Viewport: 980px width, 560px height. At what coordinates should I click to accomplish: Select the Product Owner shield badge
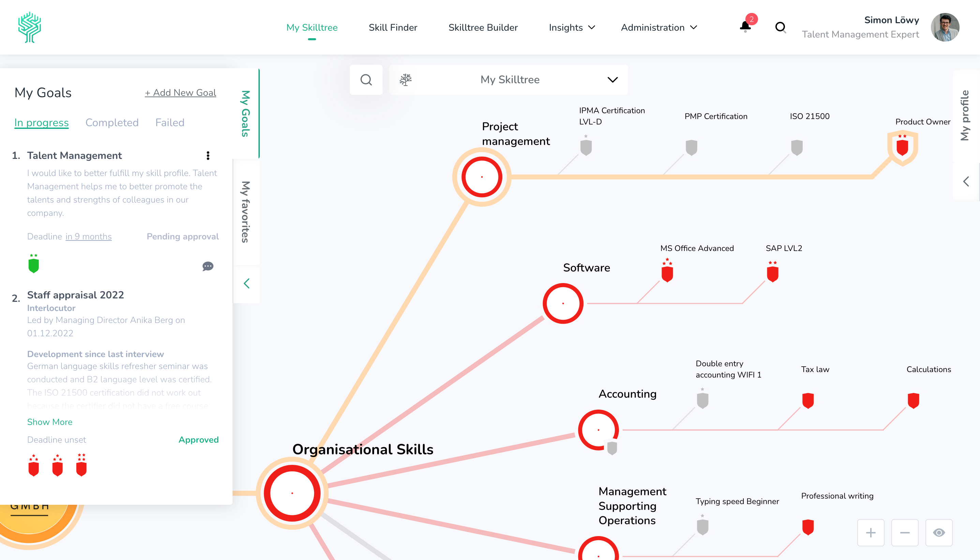(902, 147)
